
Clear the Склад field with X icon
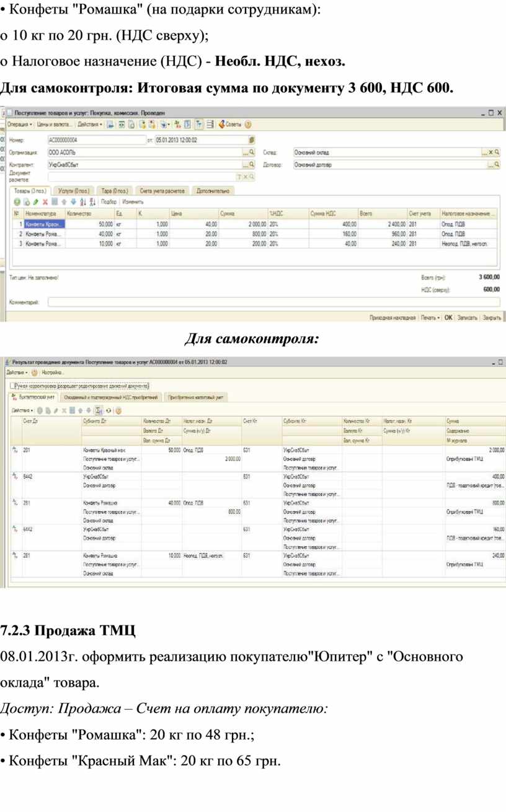tap(490, 152)
